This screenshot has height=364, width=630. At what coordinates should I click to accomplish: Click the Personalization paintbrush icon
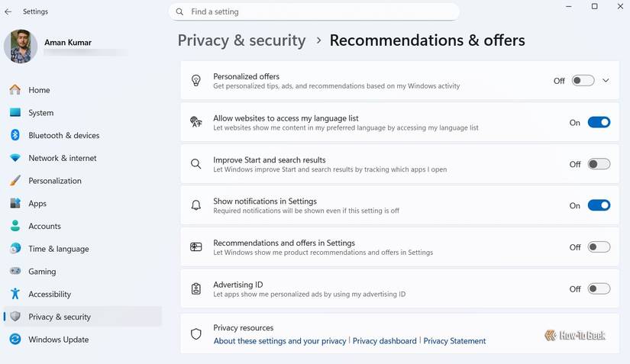(x=15, y=181)
